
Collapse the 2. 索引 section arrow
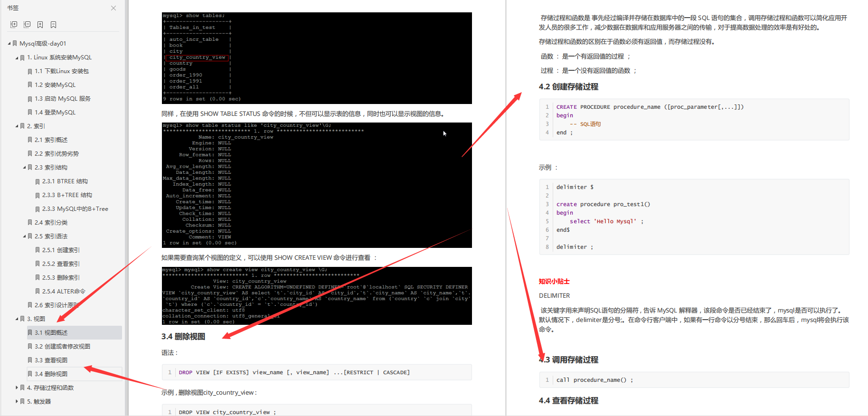point(17,126)
